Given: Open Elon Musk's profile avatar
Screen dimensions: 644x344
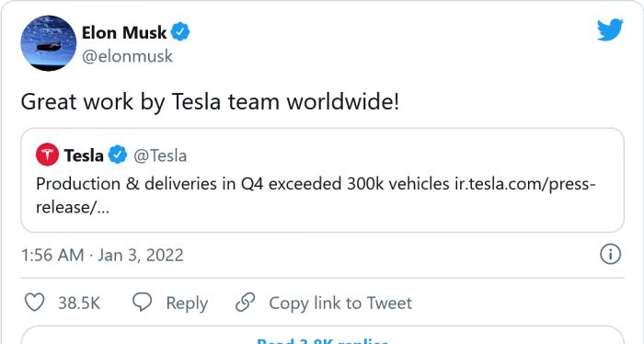Looking at the screenshot, I should (49, 43).
